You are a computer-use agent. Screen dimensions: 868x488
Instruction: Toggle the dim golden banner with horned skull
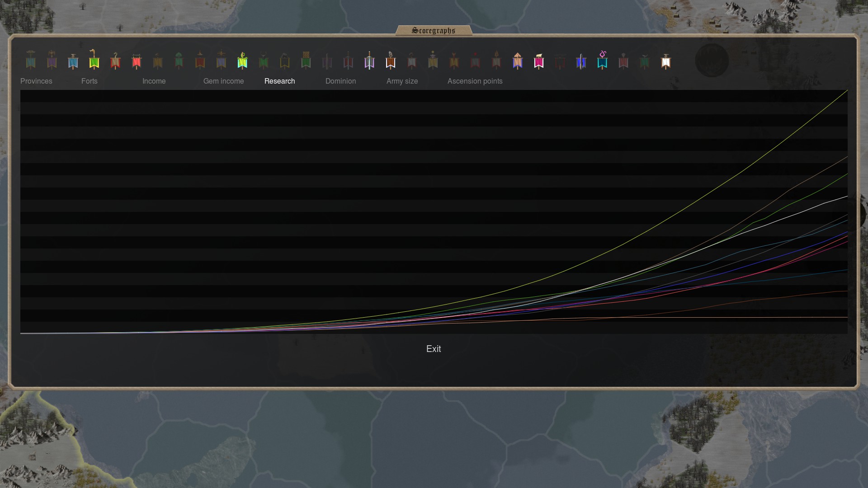coord(454,61)
